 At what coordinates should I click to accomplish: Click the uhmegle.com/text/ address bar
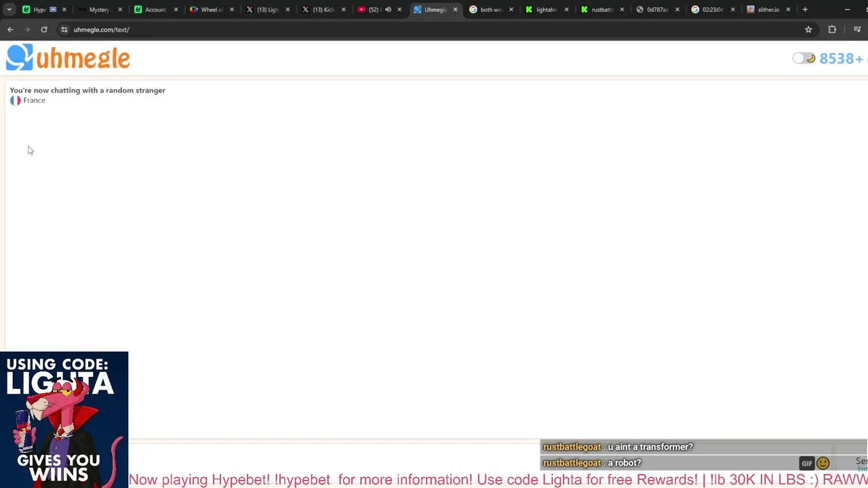434,30
